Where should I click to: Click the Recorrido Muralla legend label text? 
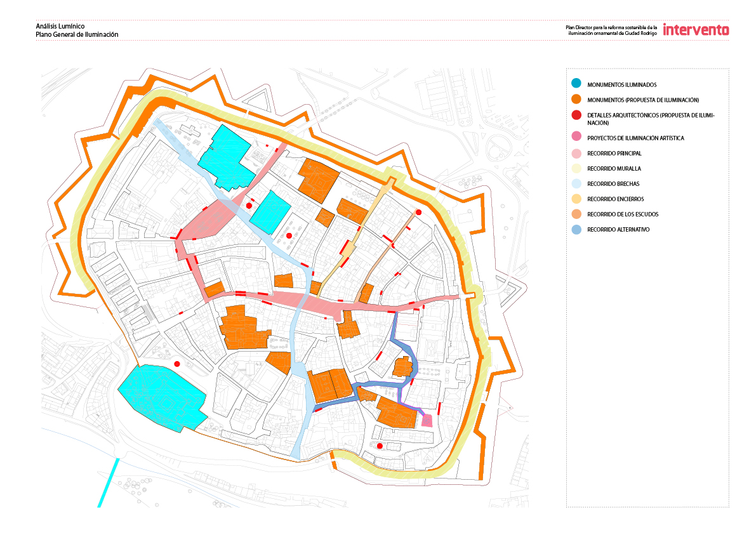[x=614, y=169]
